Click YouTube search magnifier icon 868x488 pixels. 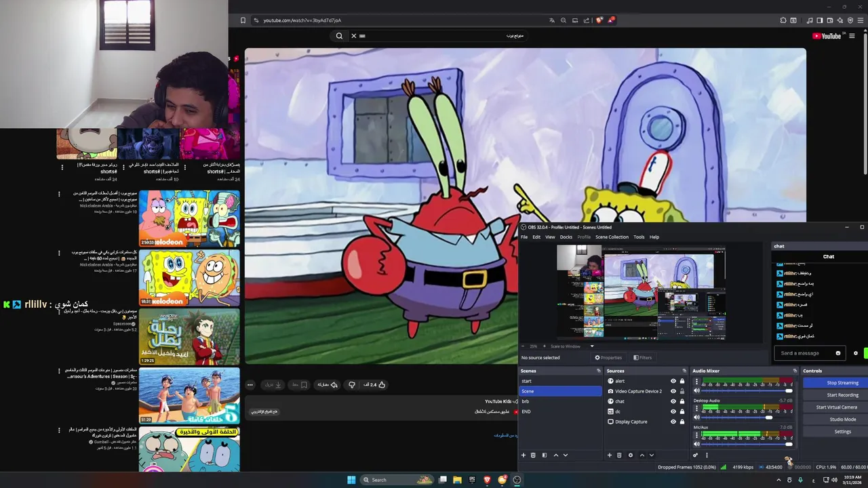coord(339,36)
